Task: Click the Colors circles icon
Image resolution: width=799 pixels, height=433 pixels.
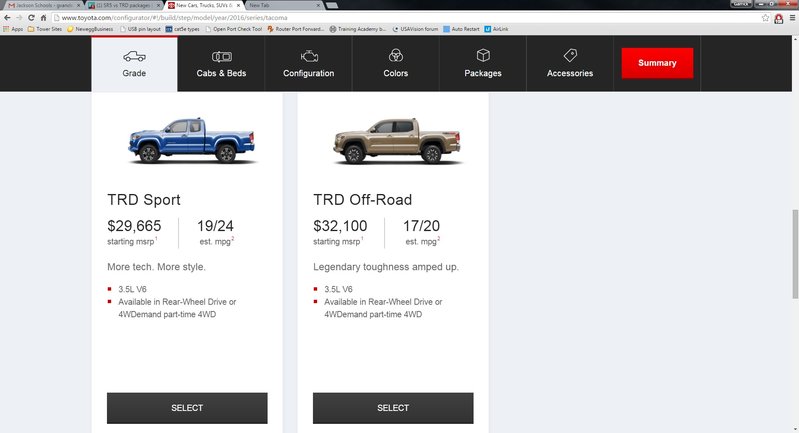Action: click(395, 56)
